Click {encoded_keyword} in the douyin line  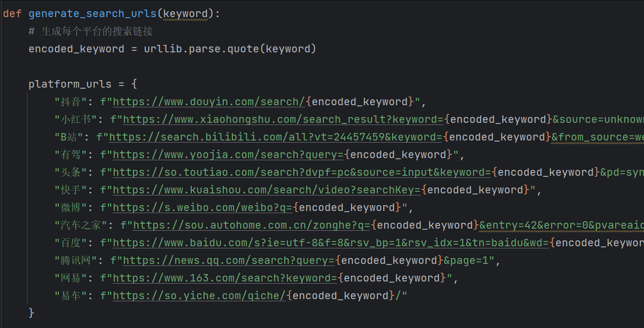click(x=360, y=102)
